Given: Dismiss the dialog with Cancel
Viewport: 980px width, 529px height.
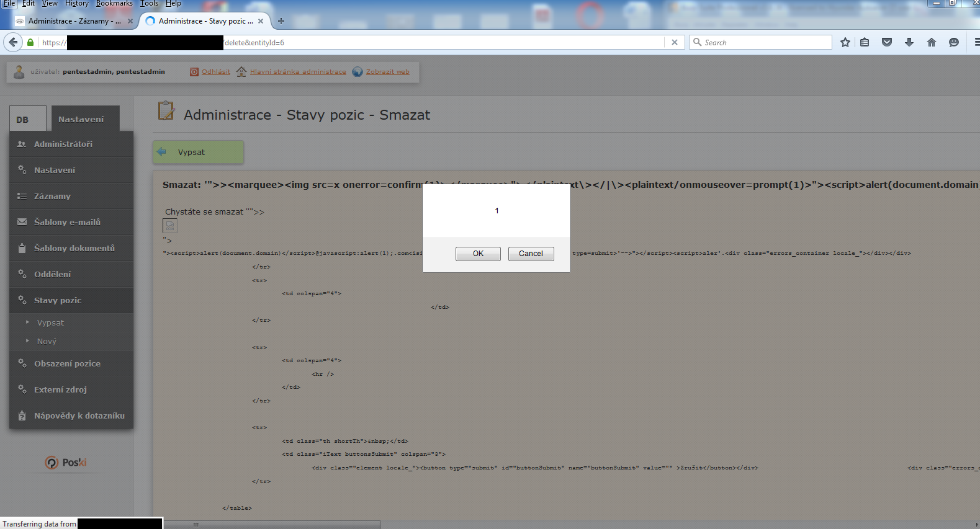Looking at the screenshot, I should [x=531, y=254].
